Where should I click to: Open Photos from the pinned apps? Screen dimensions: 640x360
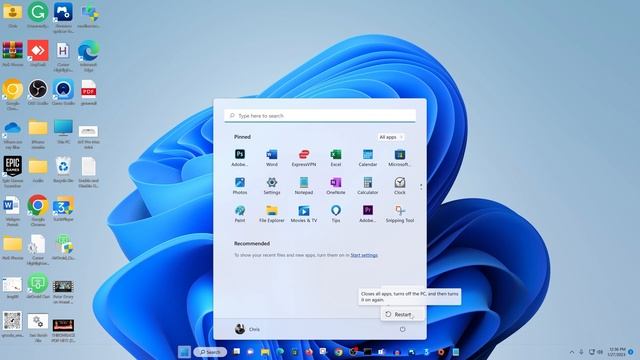click(x=240, y=186)
